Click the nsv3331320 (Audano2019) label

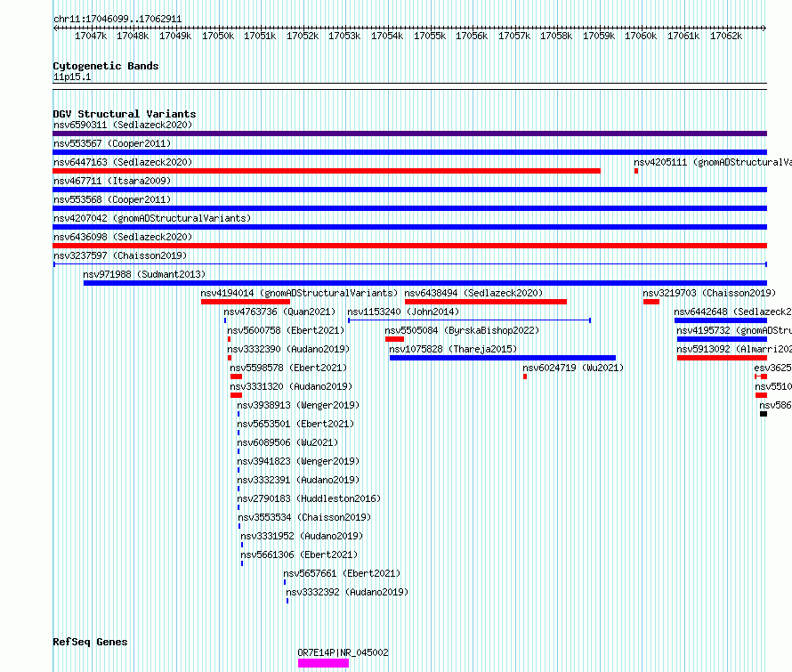[291, 386]
